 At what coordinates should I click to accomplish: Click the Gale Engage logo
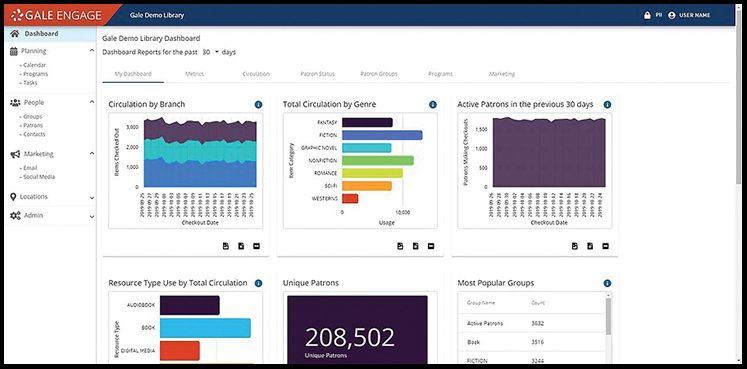(56, 15)
